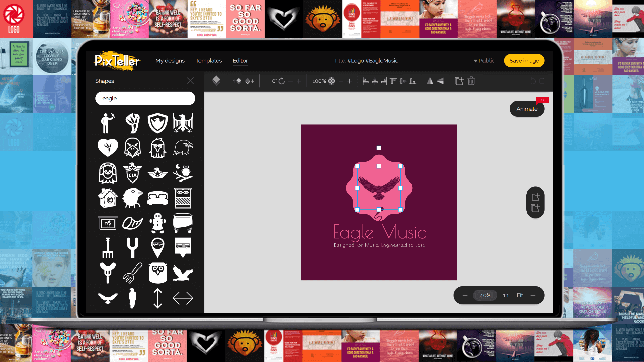
Task: Insert the spread-wing eagle shape at the bottom of the list
Action: (x=108, y=298)
